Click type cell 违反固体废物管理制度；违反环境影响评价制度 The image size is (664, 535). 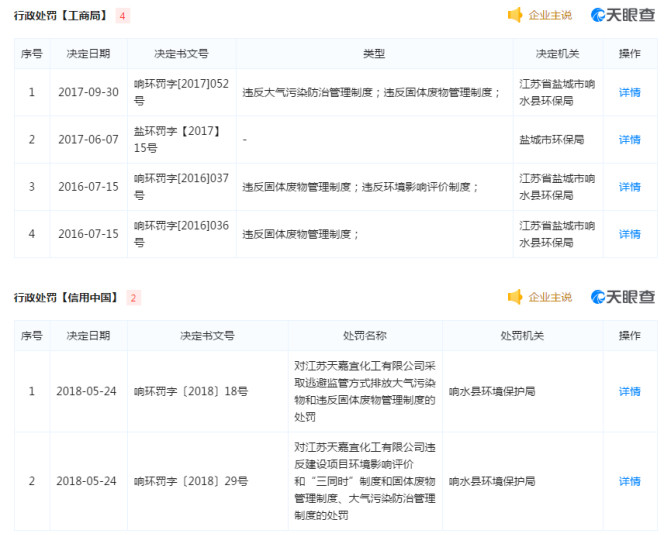tap(360, 187)
